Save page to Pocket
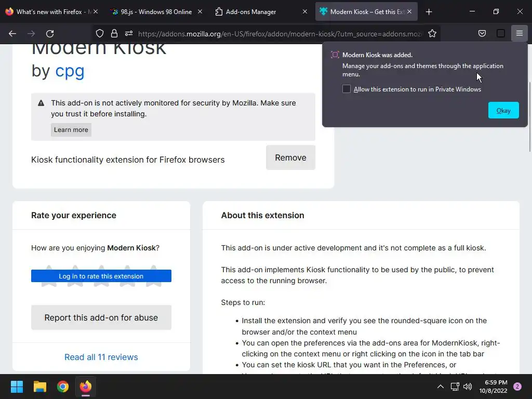Image resolution: width=532 pixels, height=399 pixels. [x=482, y=33]
